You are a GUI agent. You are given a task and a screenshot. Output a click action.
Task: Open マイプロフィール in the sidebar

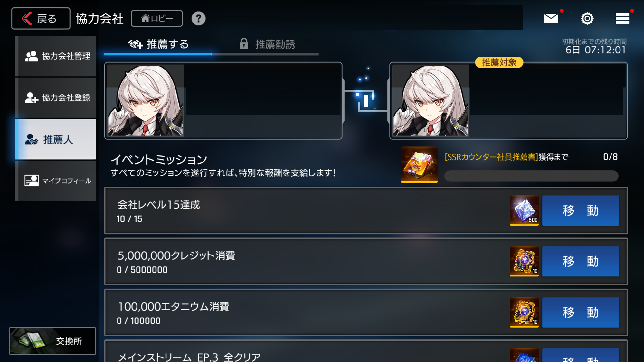[56, 181]
